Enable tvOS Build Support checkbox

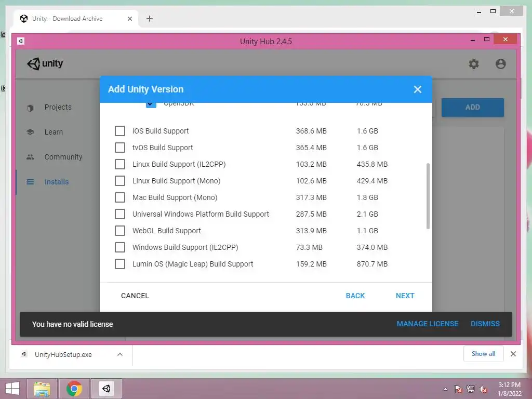pos(120,148)
